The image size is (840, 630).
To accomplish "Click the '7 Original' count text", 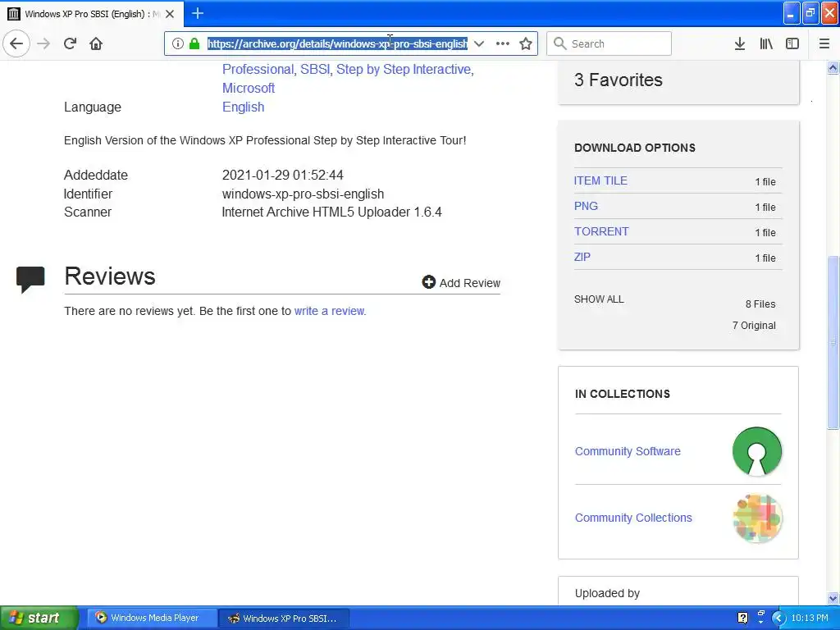I will [x=754, y=325].
